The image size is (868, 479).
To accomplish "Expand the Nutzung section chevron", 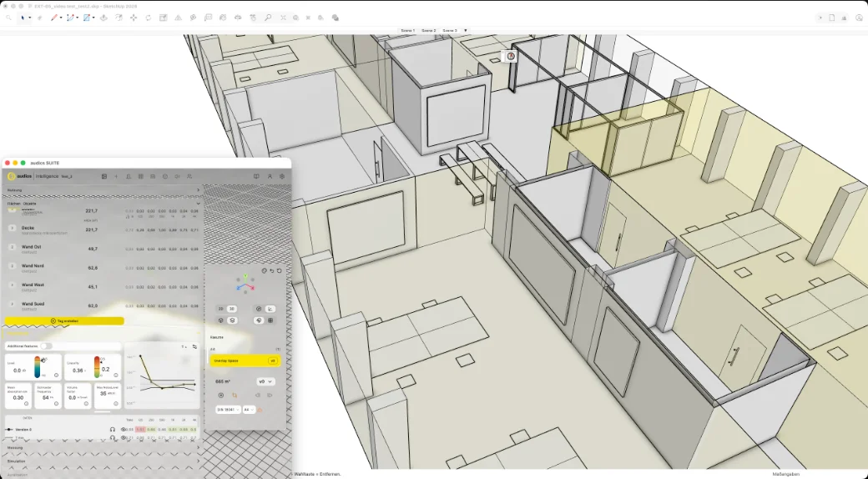I will tap(198, 190).
